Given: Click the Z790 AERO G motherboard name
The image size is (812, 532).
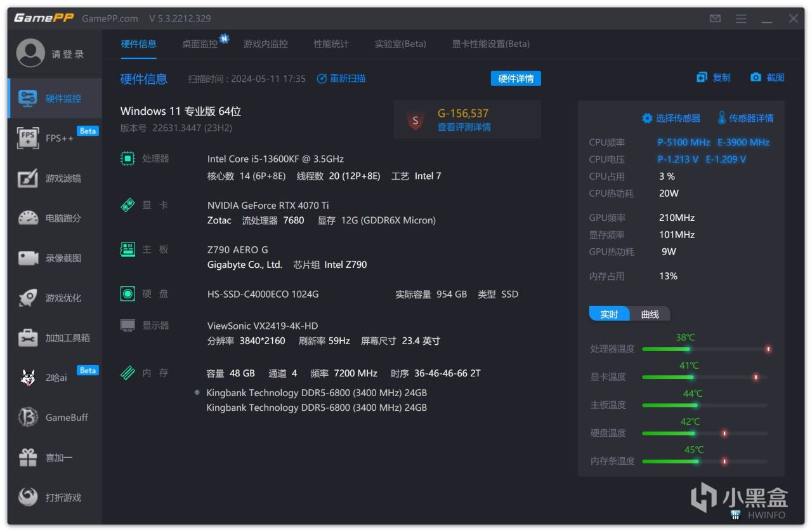Looking at the screenshot, I should pos(238,249).
